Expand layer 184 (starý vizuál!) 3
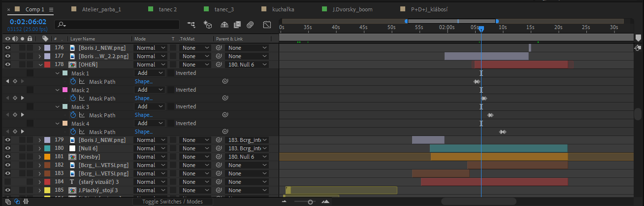 [40, 182]
